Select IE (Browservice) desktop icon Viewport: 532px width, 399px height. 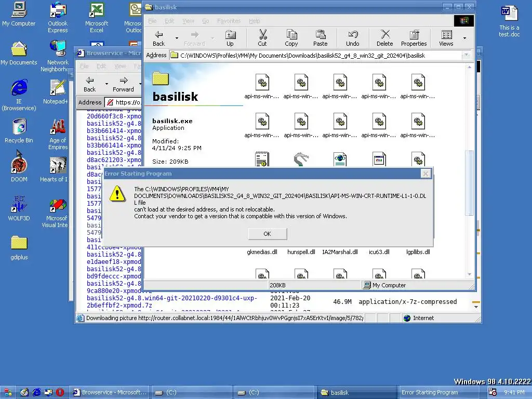(x=19, y=96)
